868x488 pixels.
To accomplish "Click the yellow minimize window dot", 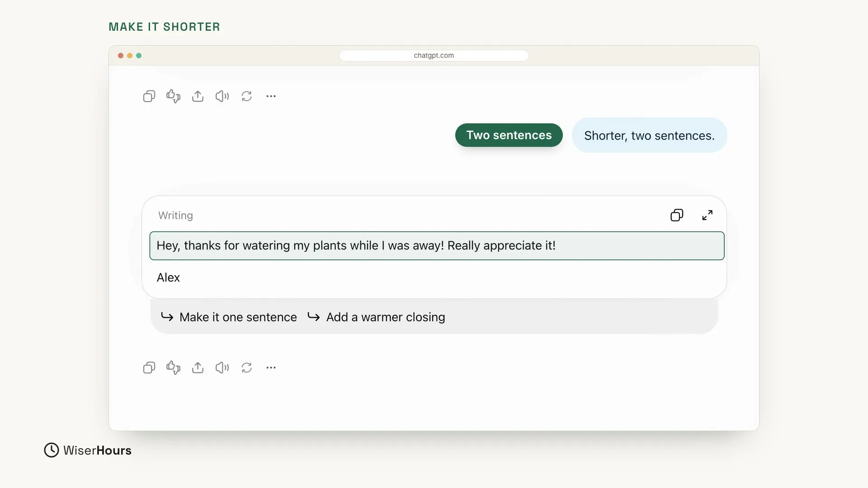I will click(130, 56).
